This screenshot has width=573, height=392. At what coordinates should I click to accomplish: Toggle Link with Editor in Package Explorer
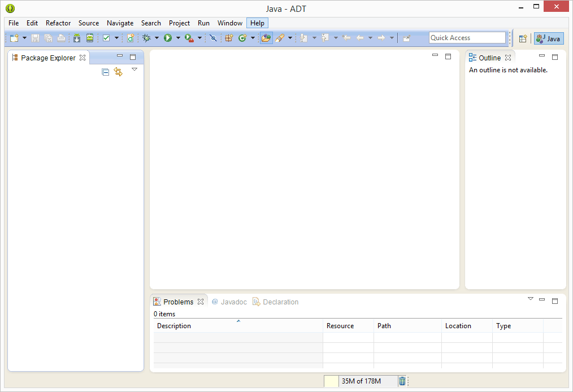pos(118,72)
